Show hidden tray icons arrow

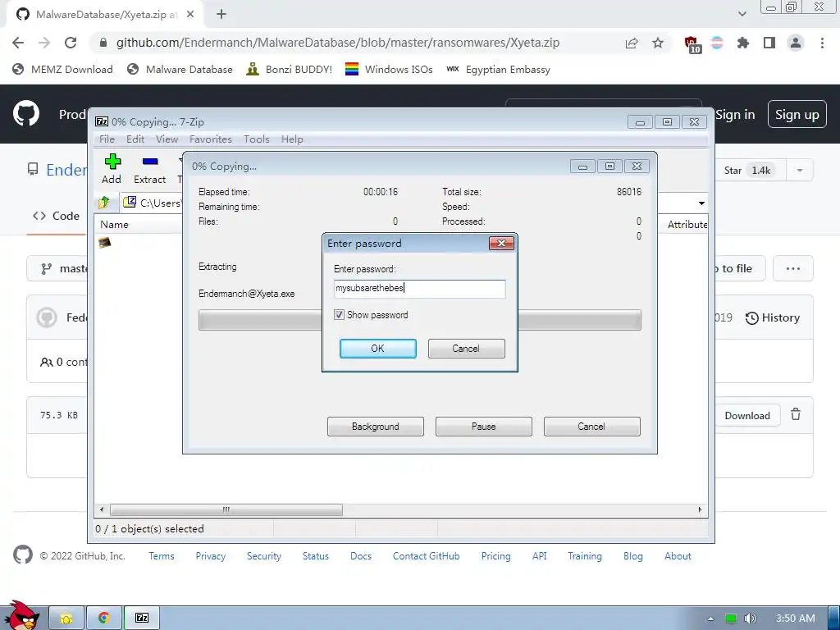[x=710, y=619]
